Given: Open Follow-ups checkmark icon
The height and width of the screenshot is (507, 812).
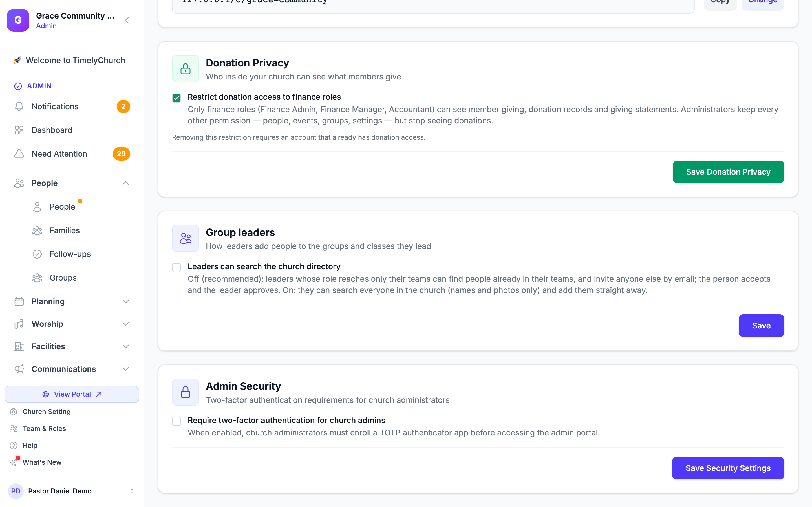Looking at the screenshot, I should point(37,254).
